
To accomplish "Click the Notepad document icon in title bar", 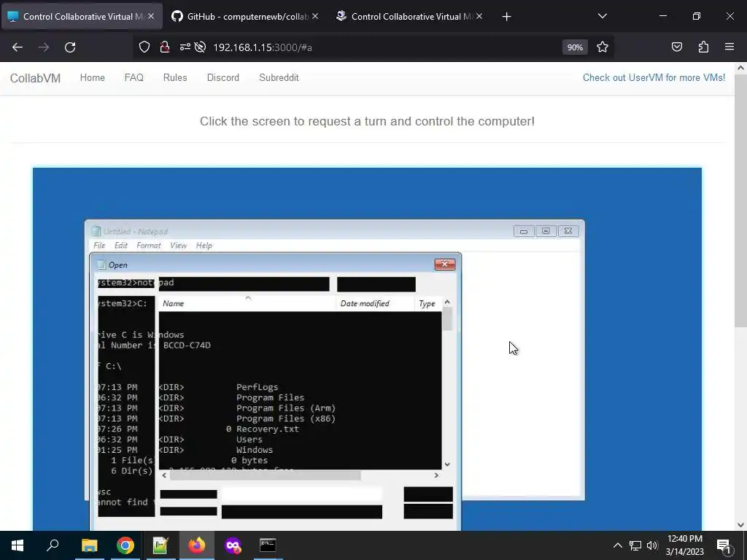I will click(x=96, y=231).
